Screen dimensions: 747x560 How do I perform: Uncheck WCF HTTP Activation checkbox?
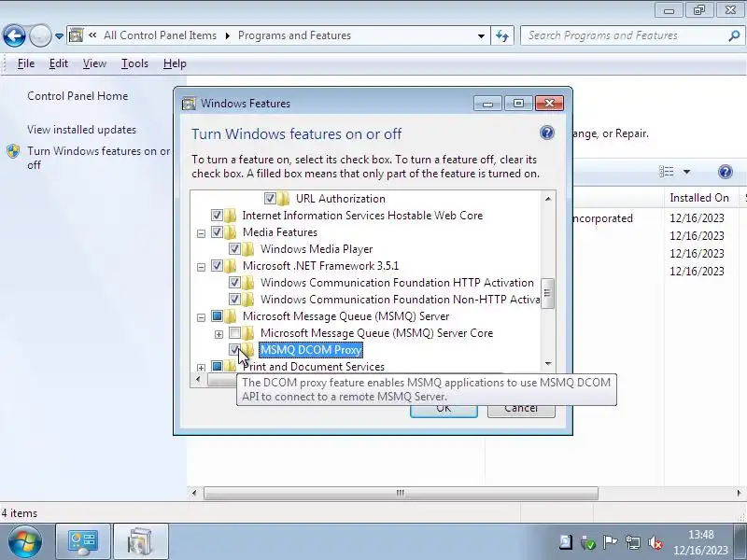pos(234,283)
